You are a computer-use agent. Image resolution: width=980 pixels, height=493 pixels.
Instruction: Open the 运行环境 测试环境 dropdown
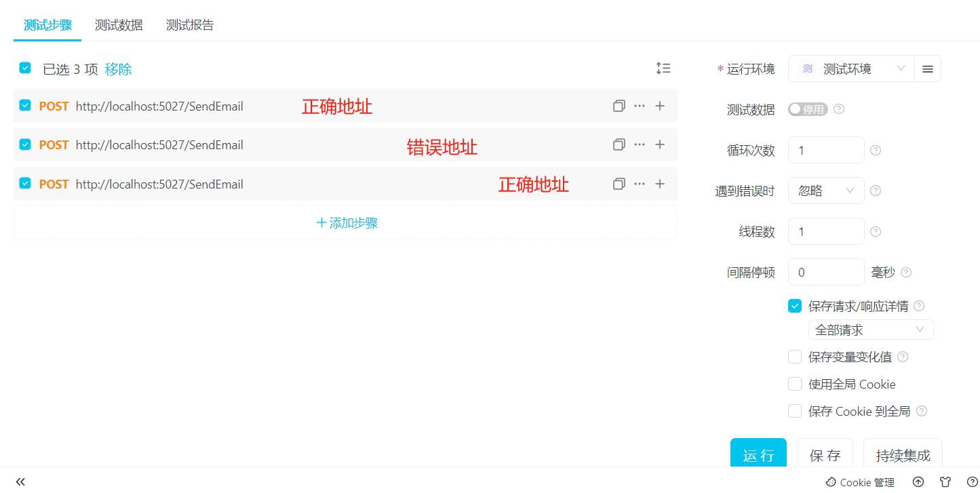pos(851,68)
